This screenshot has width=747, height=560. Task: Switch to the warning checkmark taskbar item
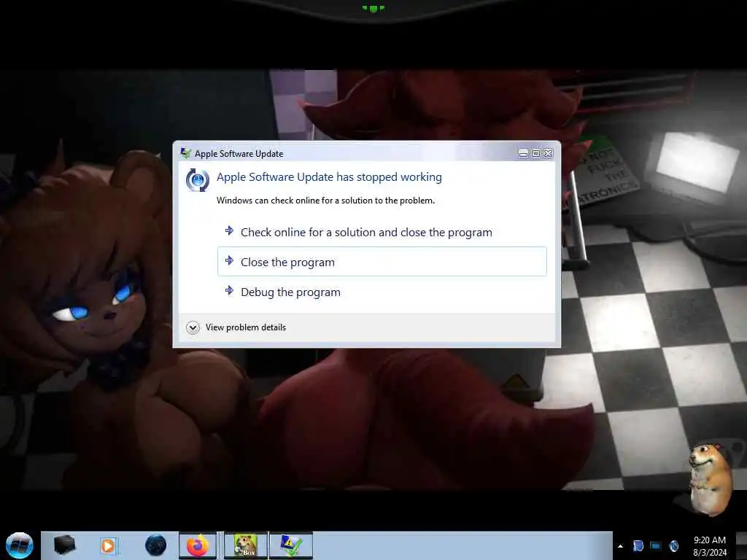pyautogui.click(x=291, y=545)
